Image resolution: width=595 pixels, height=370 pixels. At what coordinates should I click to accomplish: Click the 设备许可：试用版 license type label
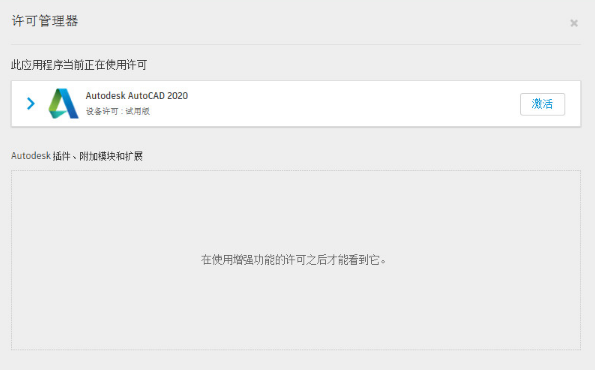click(x=118, y=111)
